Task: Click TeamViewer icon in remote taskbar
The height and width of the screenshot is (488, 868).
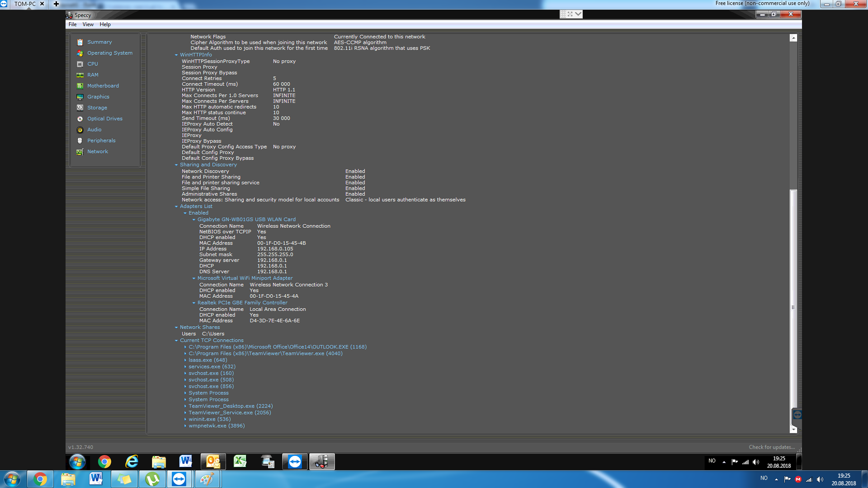Action: (x=295, y=461)
